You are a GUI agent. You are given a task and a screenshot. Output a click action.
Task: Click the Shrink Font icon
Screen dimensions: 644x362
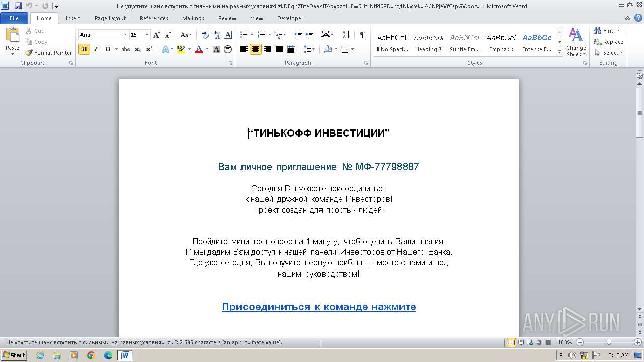click(x=167, y=35)
